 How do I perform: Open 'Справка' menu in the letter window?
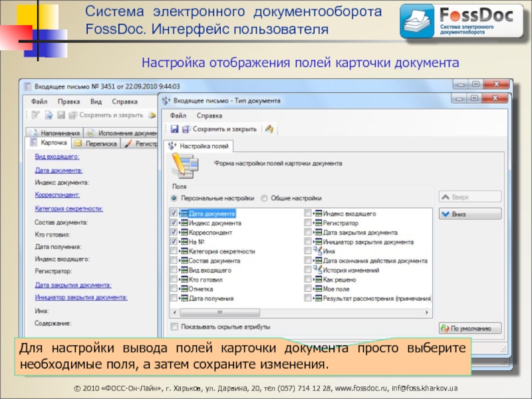pos(124,102)
